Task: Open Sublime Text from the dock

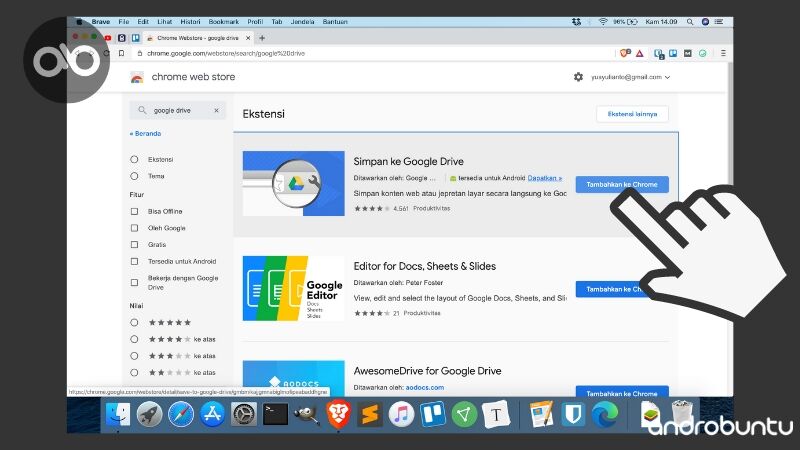Action: (370, 414)
